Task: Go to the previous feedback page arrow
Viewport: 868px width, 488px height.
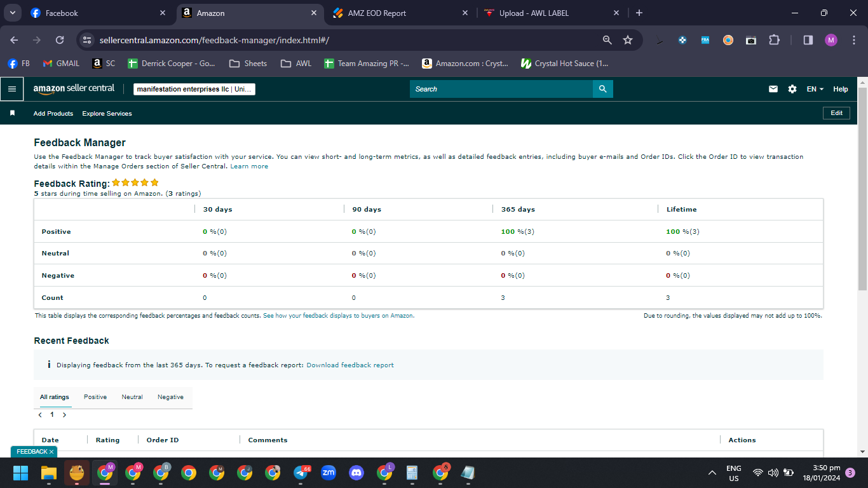Action: [40, 415]
